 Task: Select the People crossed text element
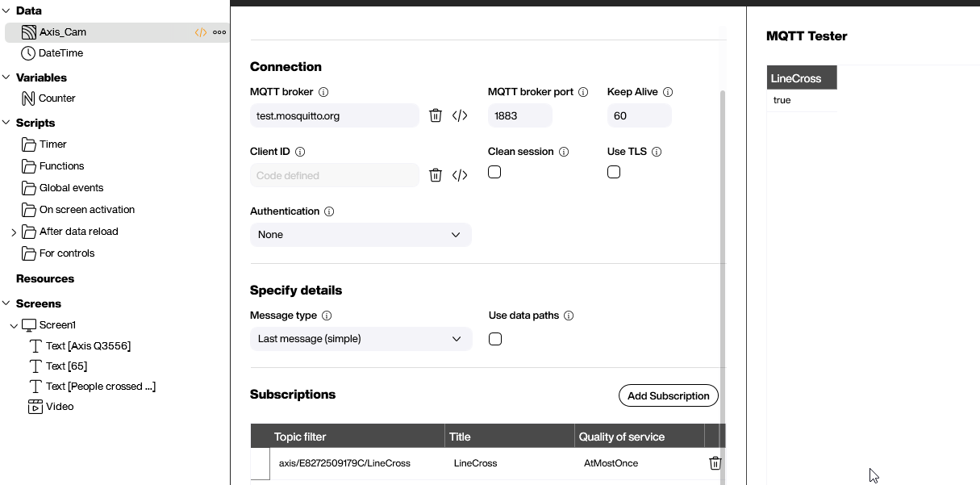coord(99,386)
